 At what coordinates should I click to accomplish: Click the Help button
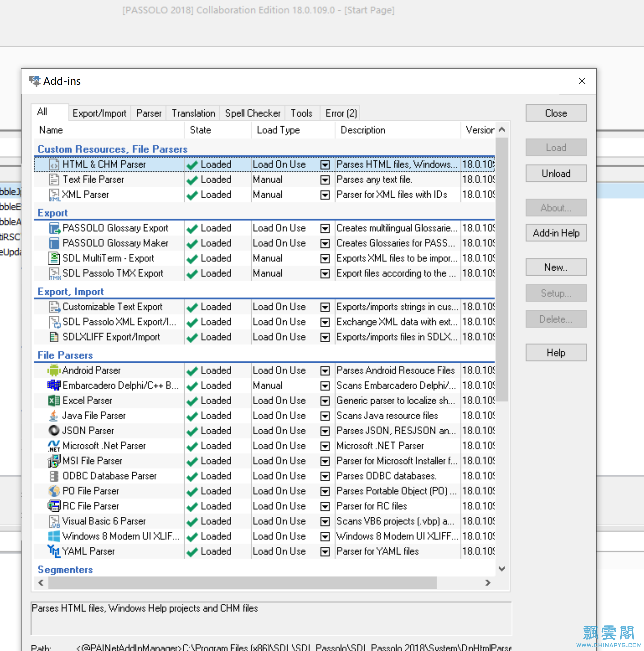coord(556,353)
